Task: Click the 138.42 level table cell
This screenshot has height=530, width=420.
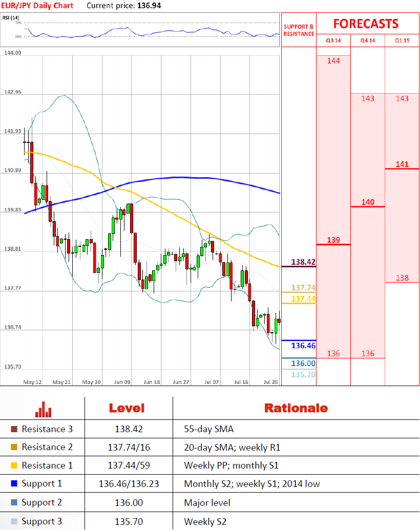Action: click(x=129, y=429)
